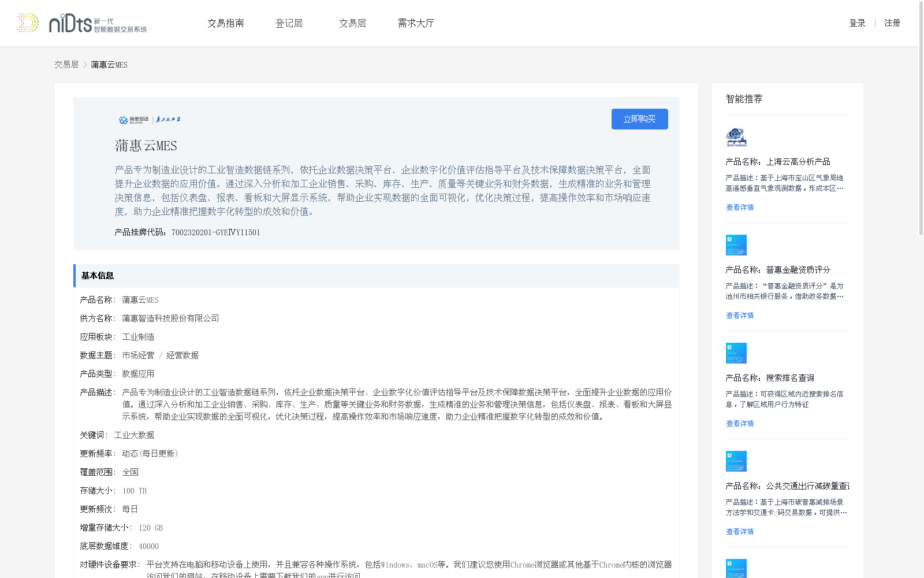Click the 蒲惠云MES product title
Image resolution: width=924 pixels, height=578 pixels.
(x=146, y=146)
